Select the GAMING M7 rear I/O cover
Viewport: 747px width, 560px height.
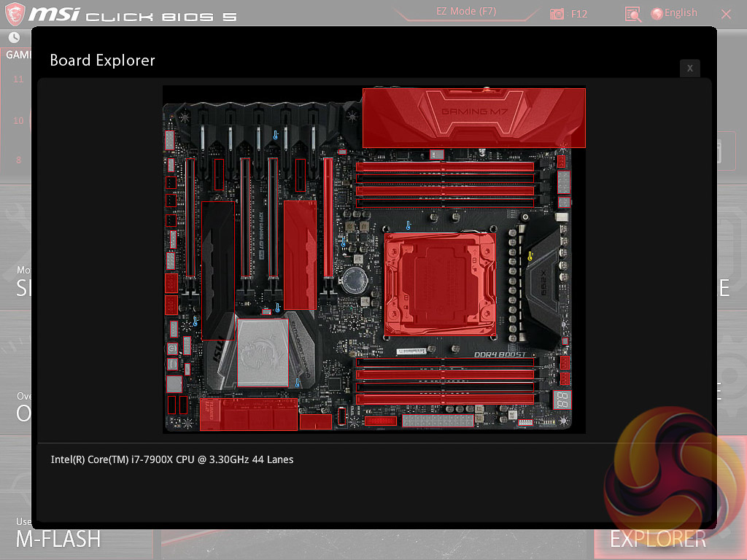pyautogui.click(x=474, y=117)
